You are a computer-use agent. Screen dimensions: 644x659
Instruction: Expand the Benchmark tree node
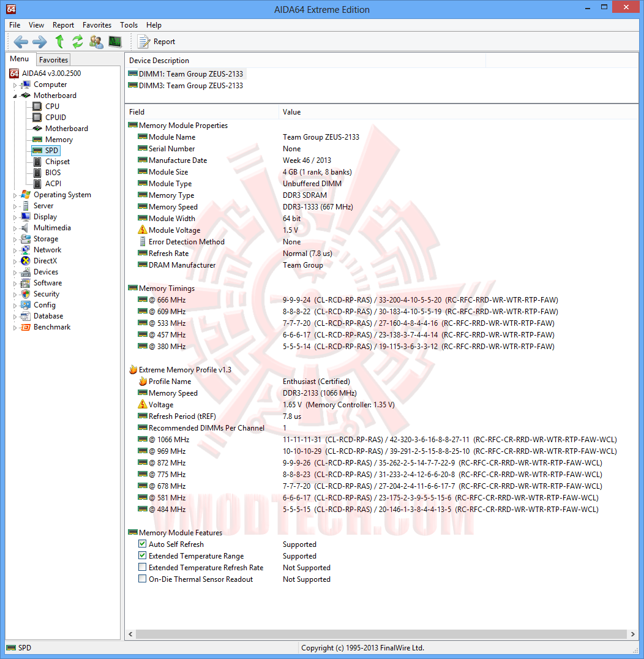pyautogui.click(x=15, y=328)
